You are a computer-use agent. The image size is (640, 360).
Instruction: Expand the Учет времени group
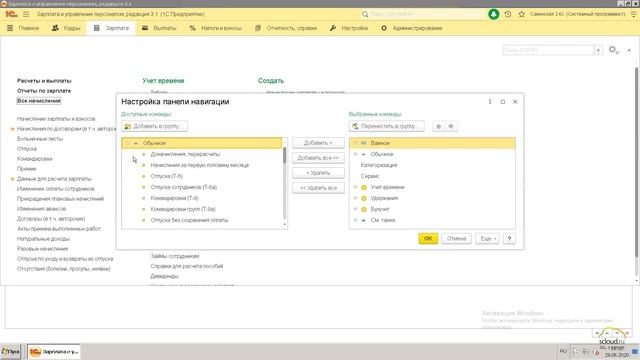(x=355, y=187)
